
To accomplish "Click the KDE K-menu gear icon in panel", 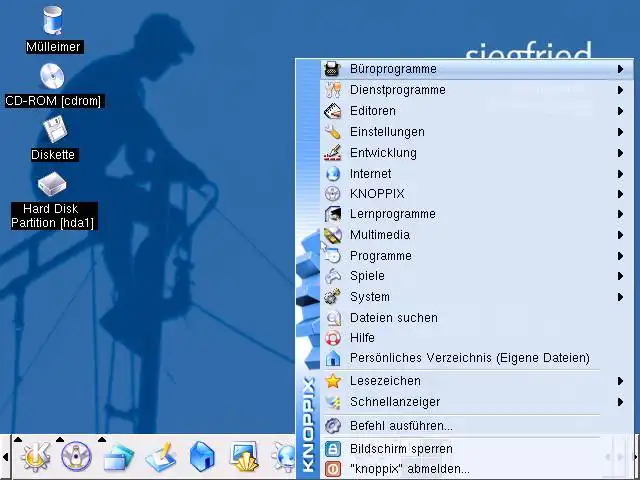I will pos(36,457).
